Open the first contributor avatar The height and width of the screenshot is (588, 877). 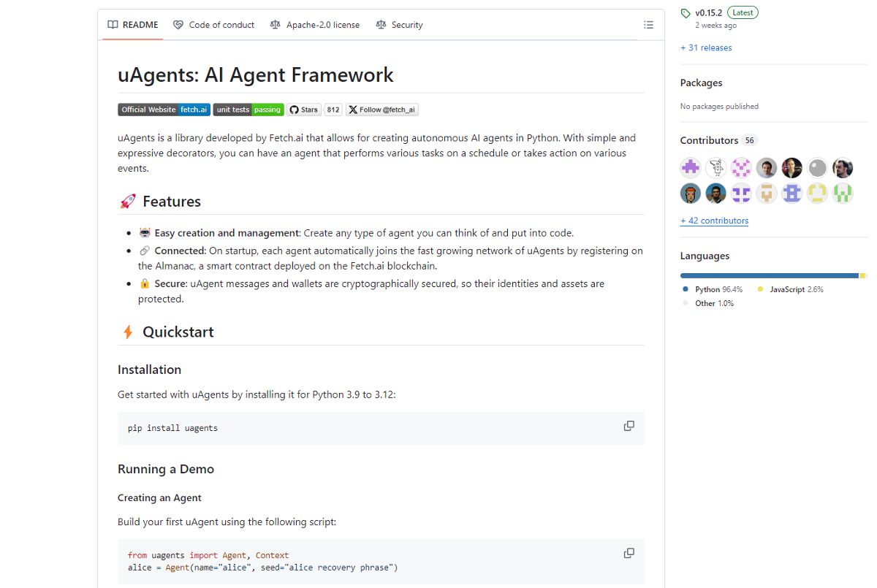click(690, 167)
